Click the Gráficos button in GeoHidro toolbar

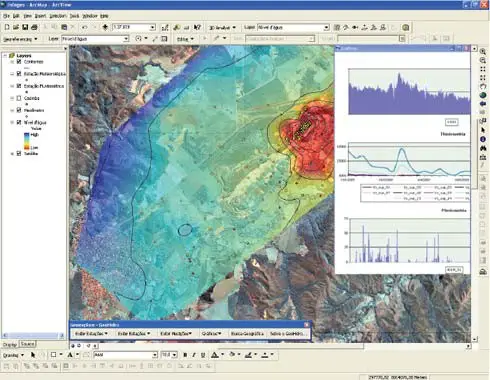tap(211, 333)
